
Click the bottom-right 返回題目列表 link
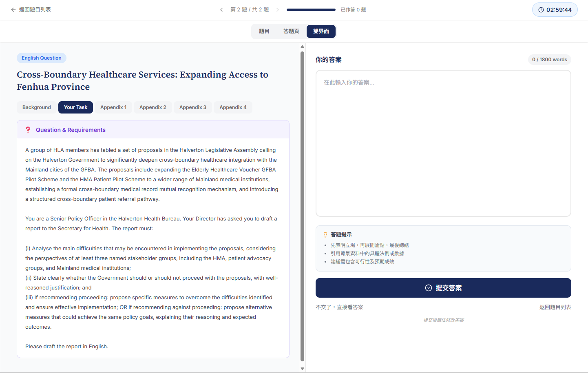(x=555, y=307)
